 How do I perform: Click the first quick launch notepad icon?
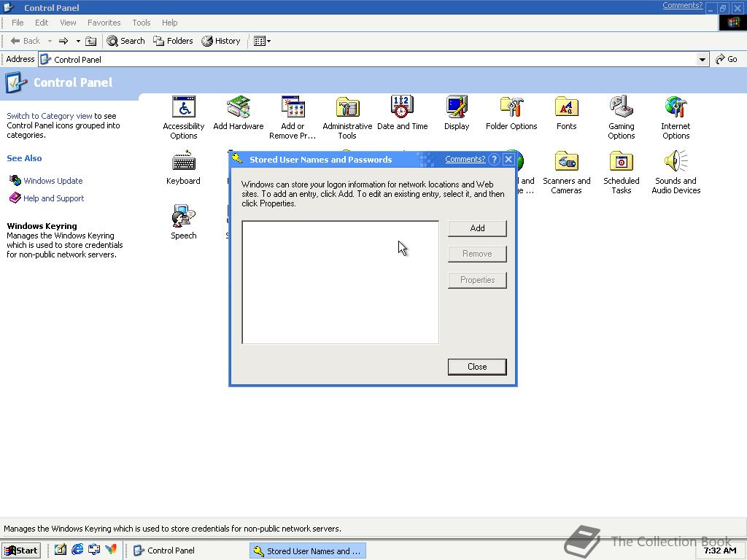coord(60,550)
